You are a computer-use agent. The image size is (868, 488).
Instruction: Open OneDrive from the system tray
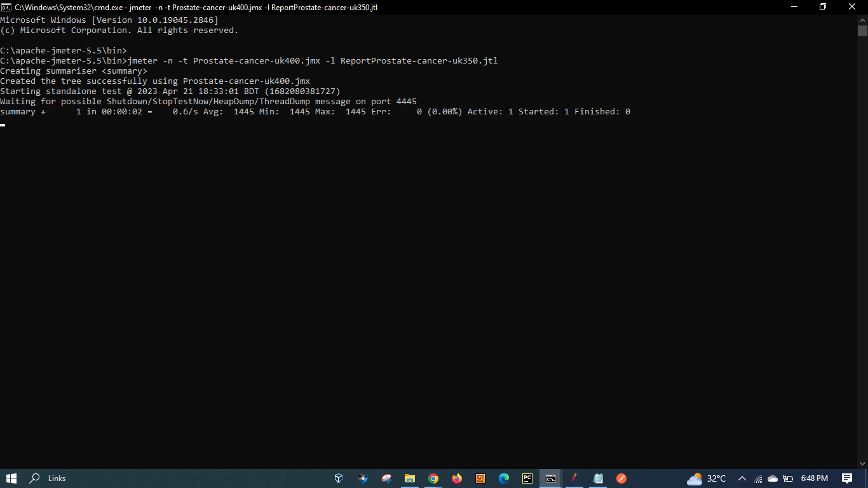click(x=773, y=478)
